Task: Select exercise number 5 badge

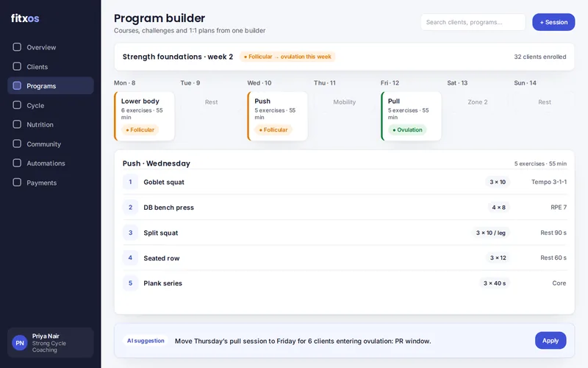Action: (131, 283)
